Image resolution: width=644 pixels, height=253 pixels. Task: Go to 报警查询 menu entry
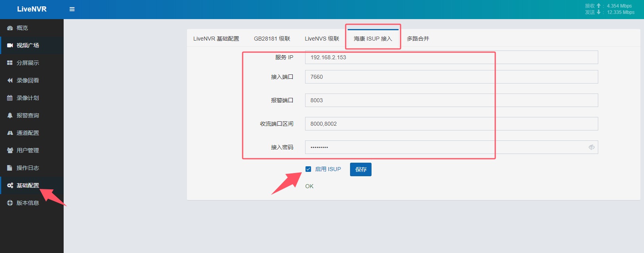(x=32, y=115)
